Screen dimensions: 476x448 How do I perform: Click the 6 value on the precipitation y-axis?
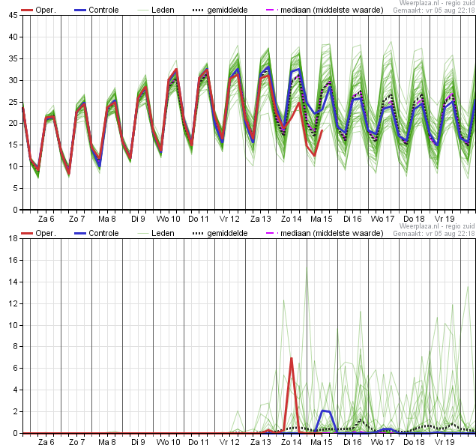[x=16, y=369]
